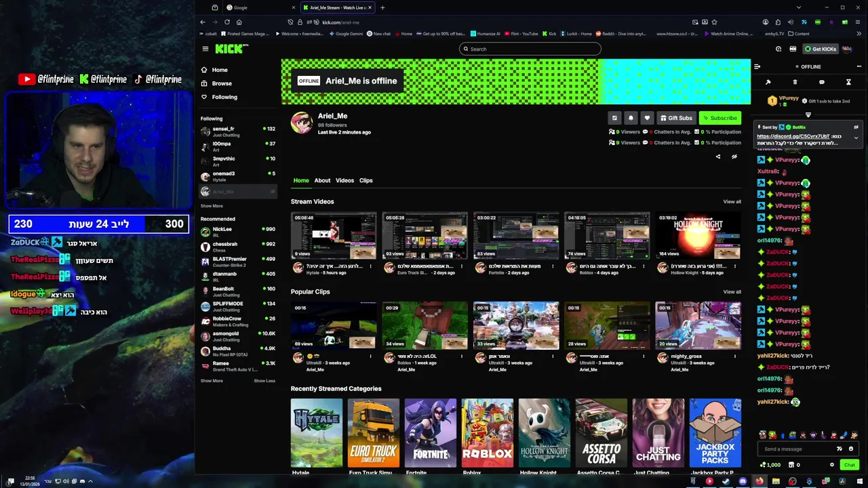The image size is (868, 488).
Task: Collapse recommended with Show Less
Action: [264, 381]
